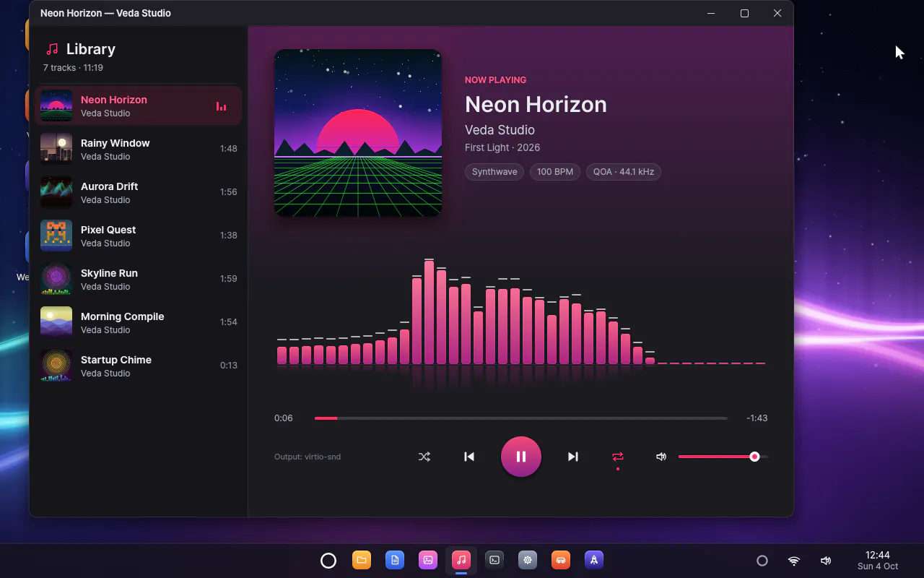The width and height of the screenshot is (924, 578).
Task: Click the Veda Studio artist name under the title
Action: [500, 130]
